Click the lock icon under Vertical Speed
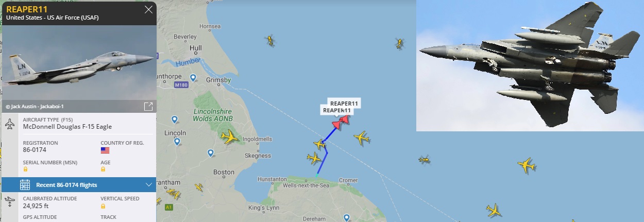This screenshot has width=644, height=222. [103, 206]
